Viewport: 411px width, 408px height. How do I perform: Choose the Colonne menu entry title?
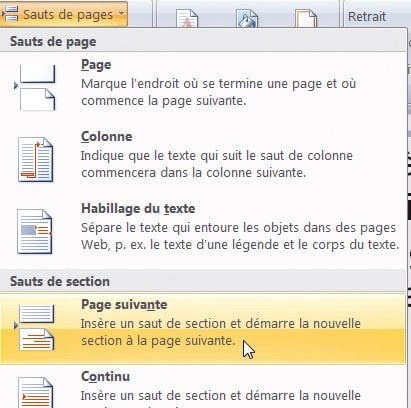tap(107, 136)
